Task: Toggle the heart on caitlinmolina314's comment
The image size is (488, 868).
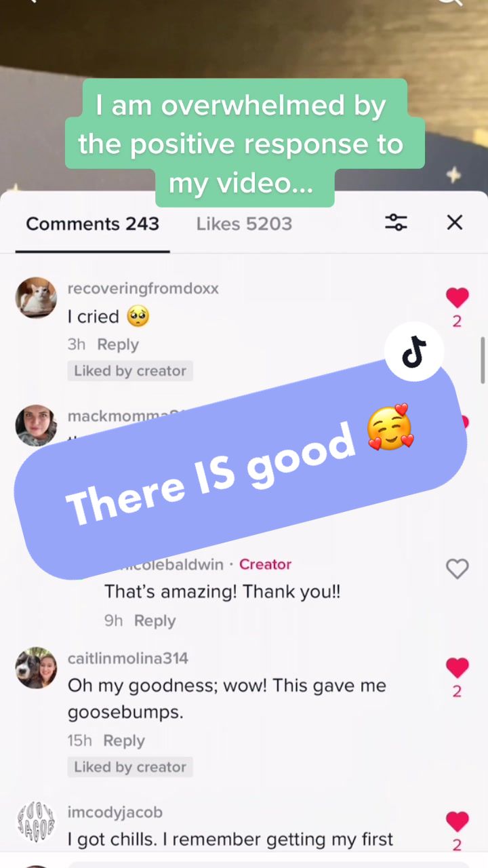Action: coord(457,668)
